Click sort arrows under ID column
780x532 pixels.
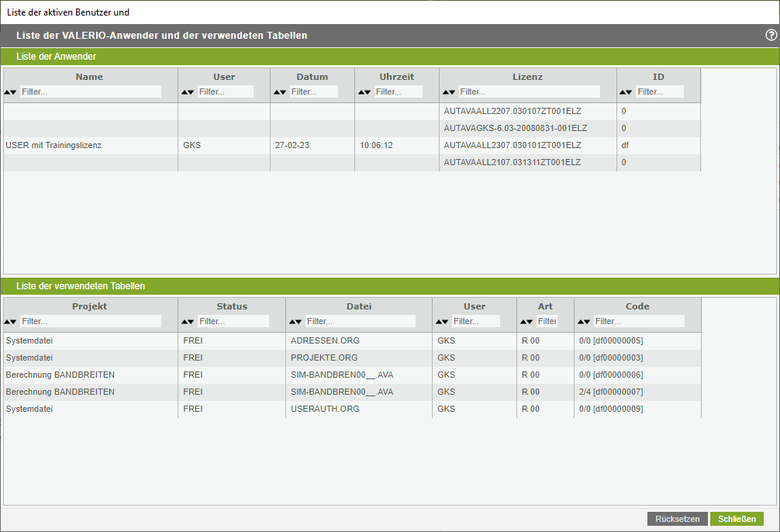[x=627, y=92]
